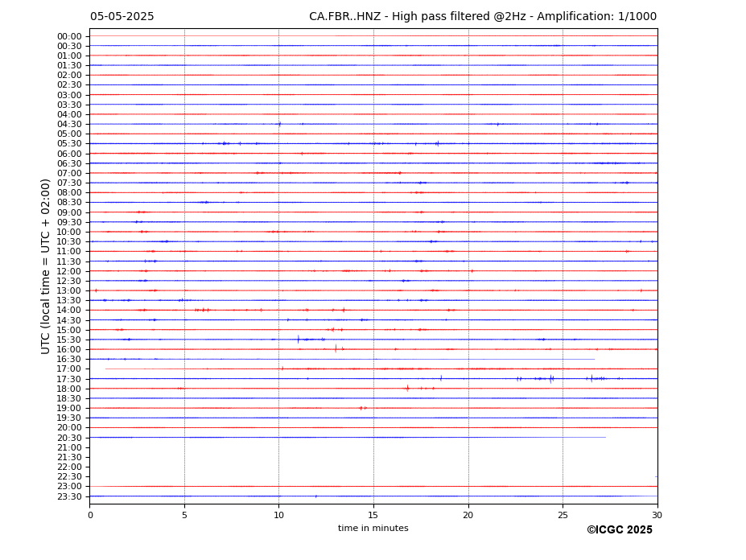Select the 10:30 row label
This screenshot has width=746, height=560.
coord(69,241)
